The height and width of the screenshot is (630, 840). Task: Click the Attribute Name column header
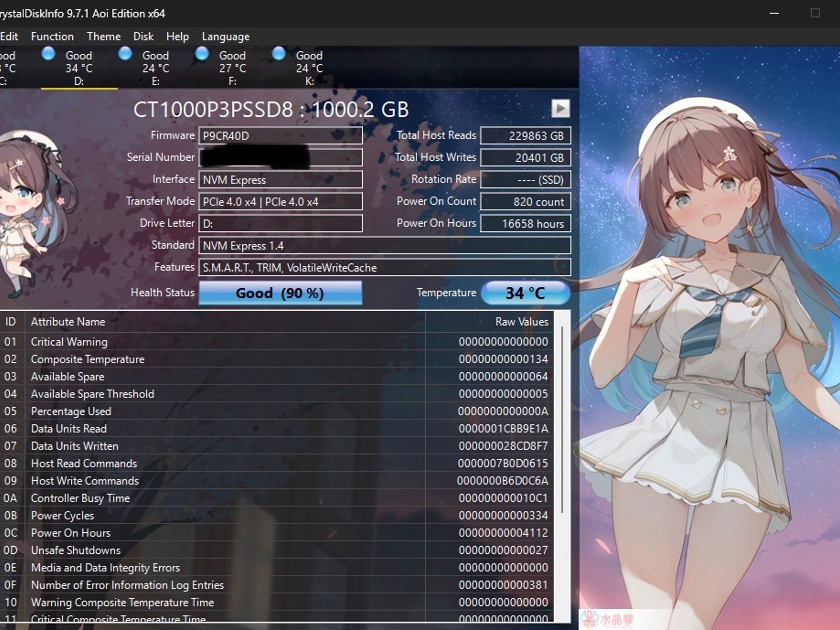[x=225, y=322]
